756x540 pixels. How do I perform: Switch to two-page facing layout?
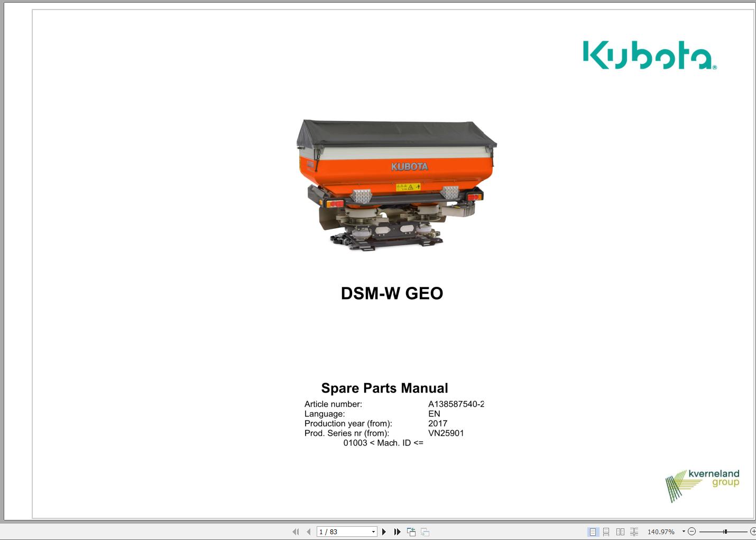coord(620,532)
